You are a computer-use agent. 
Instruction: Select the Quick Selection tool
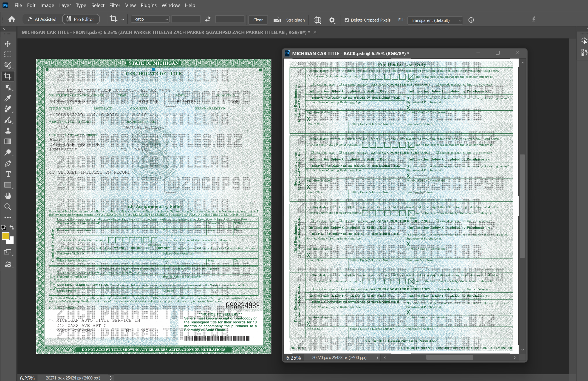pyautogui.click(x=8, y=65)
